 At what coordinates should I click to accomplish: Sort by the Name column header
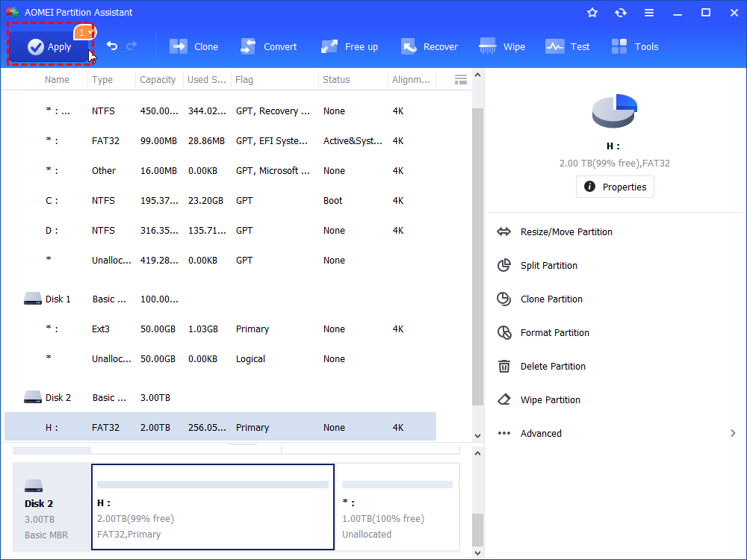pos(58,80)
